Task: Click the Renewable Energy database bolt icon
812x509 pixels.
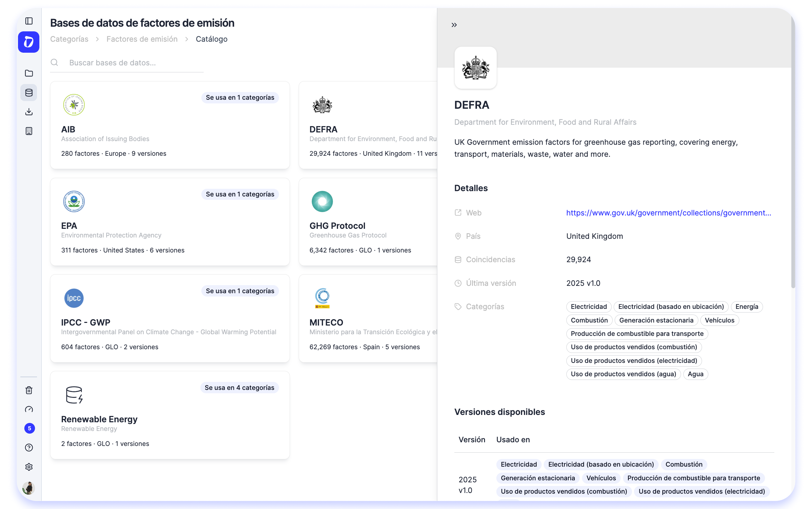Action: 74,395
